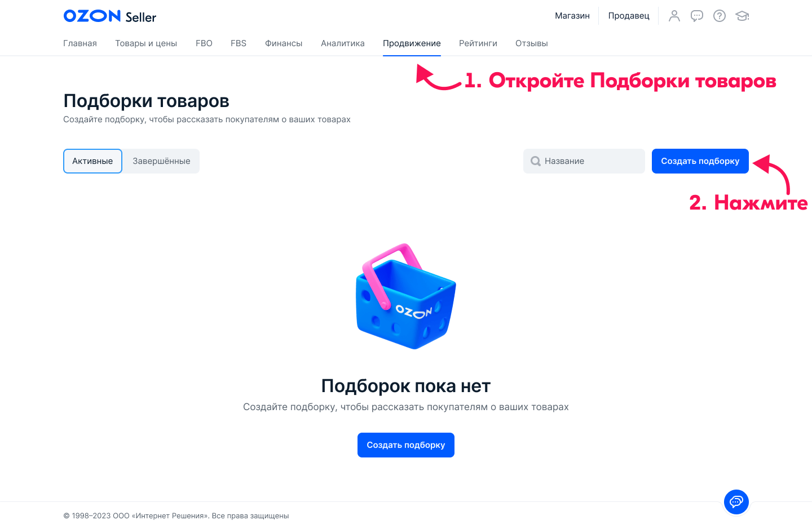Open the floating support chat button
Image resolution: width=812 pixels, height=529 pixels.
736,501
